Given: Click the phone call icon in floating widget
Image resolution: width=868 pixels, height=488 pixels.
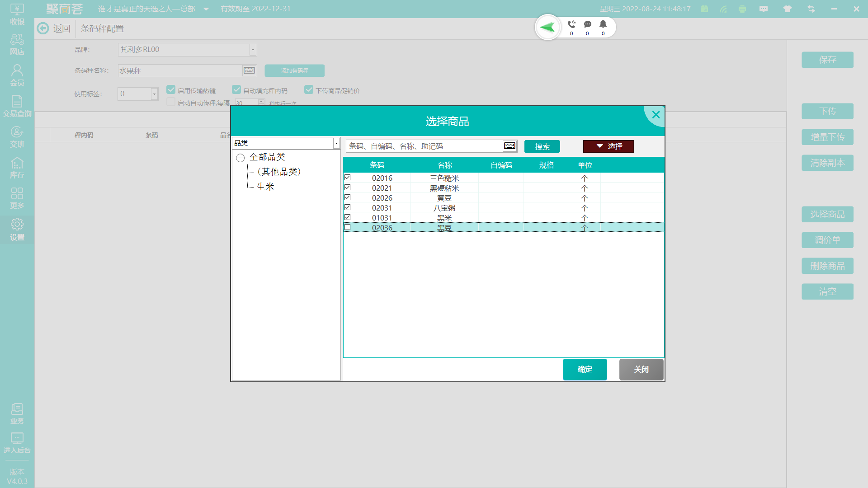Looking at the screenshot, I should [x=571, y=24].
